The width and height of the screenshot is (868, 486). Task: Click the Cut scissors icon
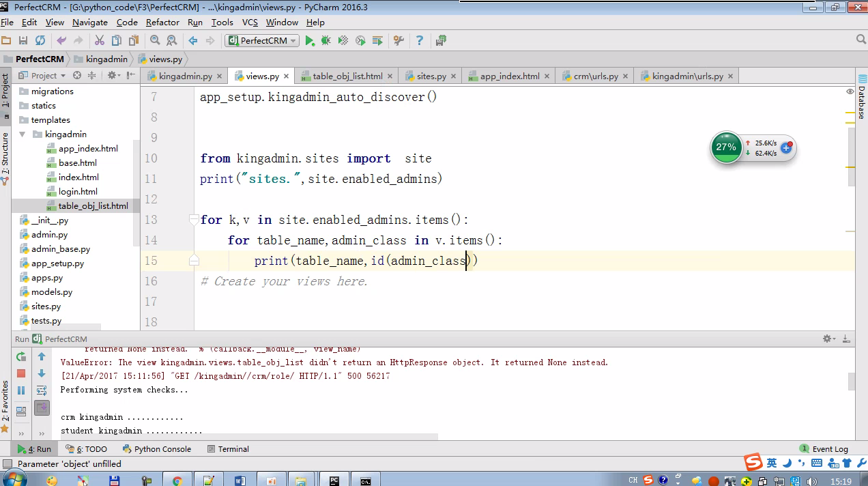click(x=100, y=41)
